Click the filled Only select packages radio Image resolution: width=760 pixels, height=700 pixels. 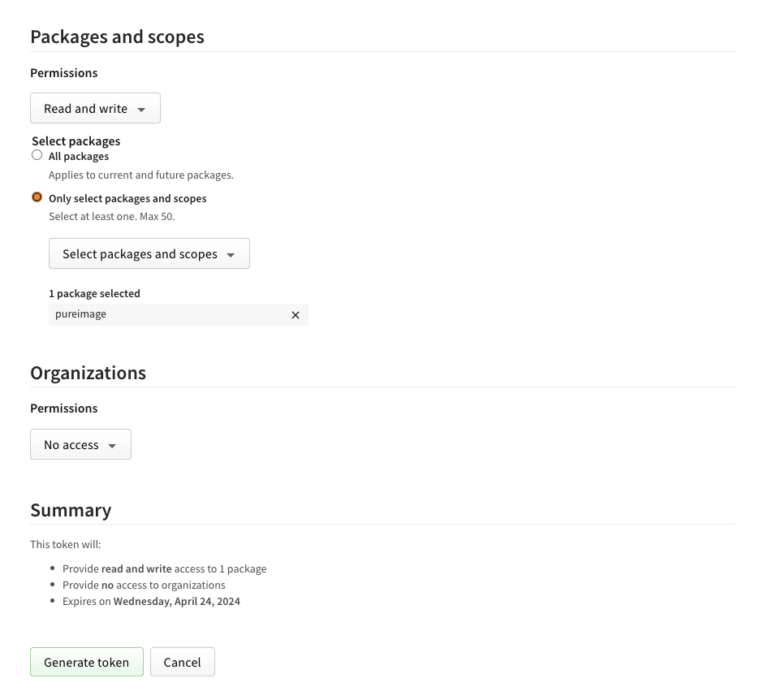(x=37, y=197)
